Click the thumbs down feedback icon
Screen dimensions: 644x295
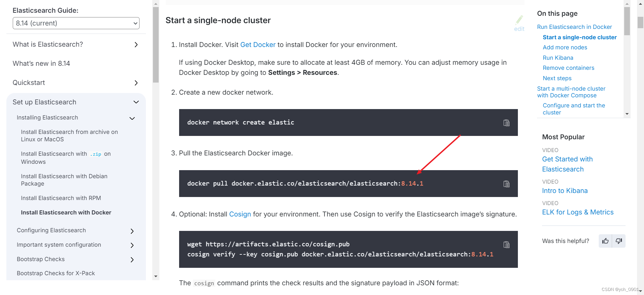coord(619,241)
